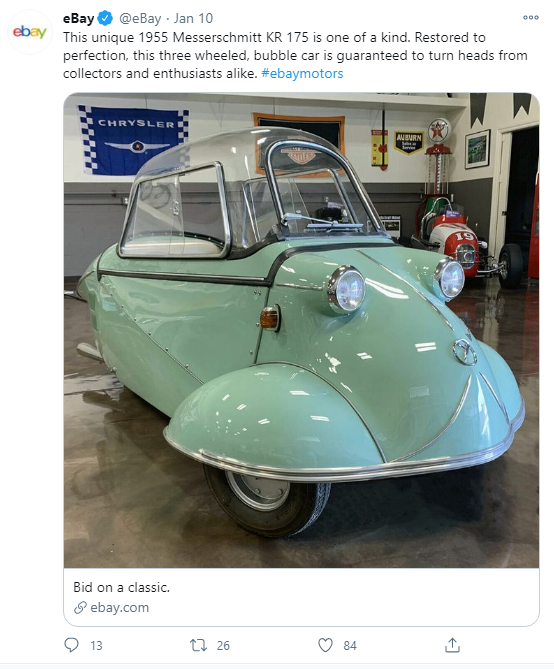Click the blue verified badge next to eBay

click(x=105, y=19)
